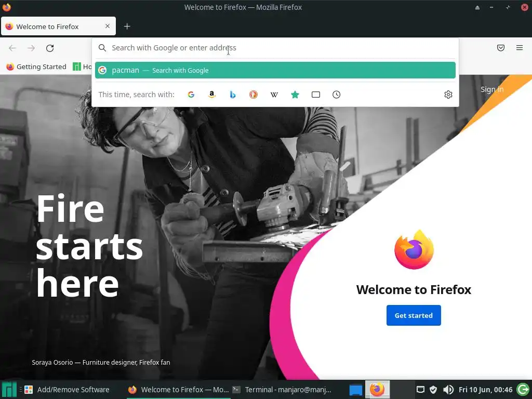Search this time with Amazon icon
Image resolution: width=532 pixels, height=399 pixels.
pos(212,95)
